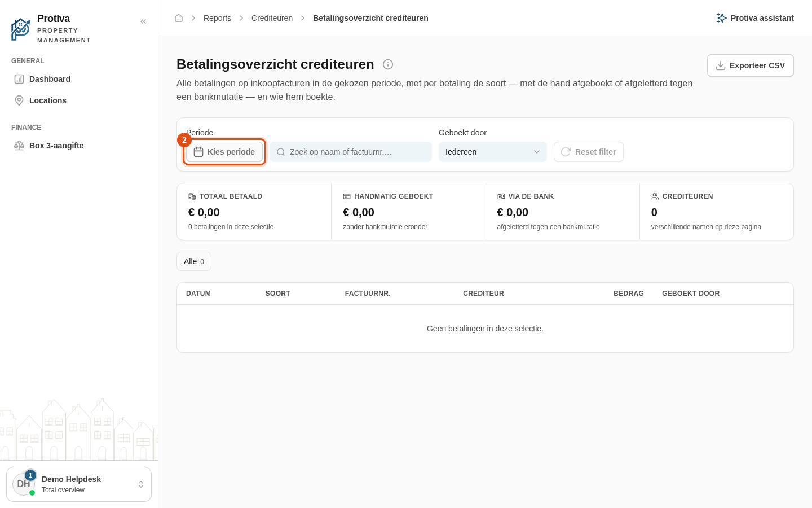Click the Reset filter button
The width and height of the screenshot is (812, 508).
point(589,152)
